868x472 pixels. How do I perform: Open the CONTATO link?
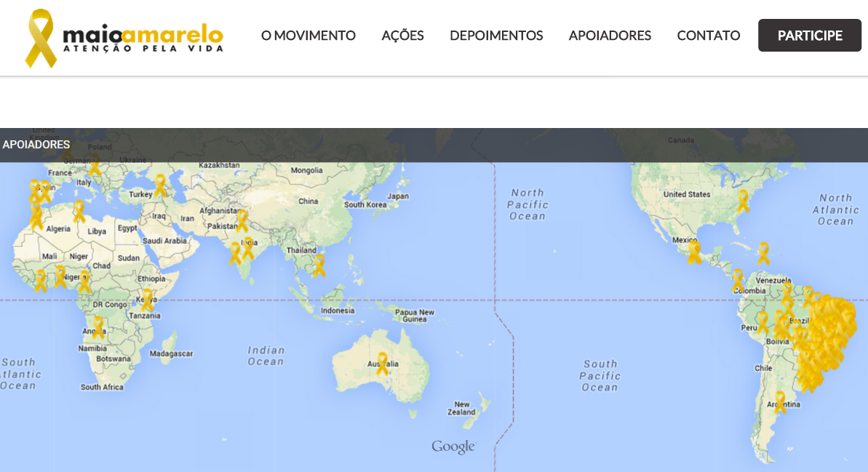(x=708, y=36)
